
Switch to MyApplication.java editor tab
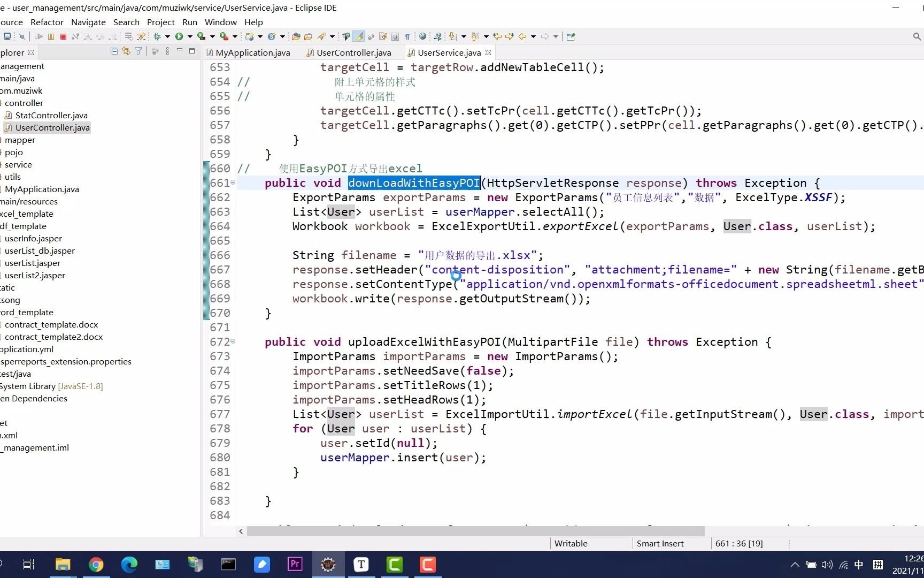point(248,52)
